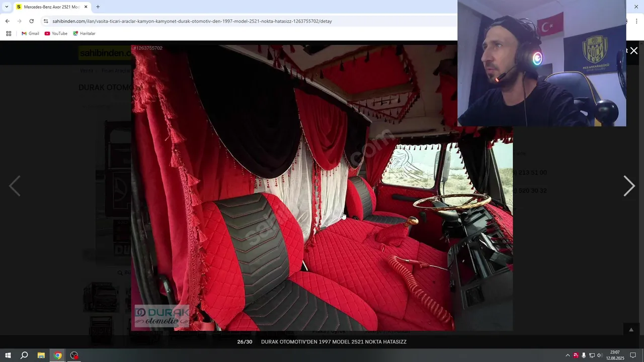Image resolution: width=644 pixels, height=362 pixels.
Task: Click the sahibinden.com address bar
Action: (192, 21)
